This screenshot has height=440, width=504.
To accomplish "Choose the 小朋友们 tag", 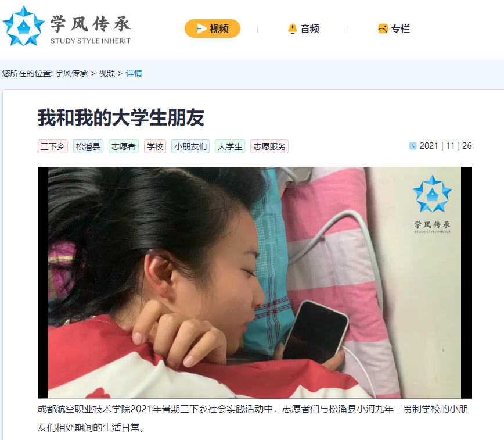I will [190, 146].
